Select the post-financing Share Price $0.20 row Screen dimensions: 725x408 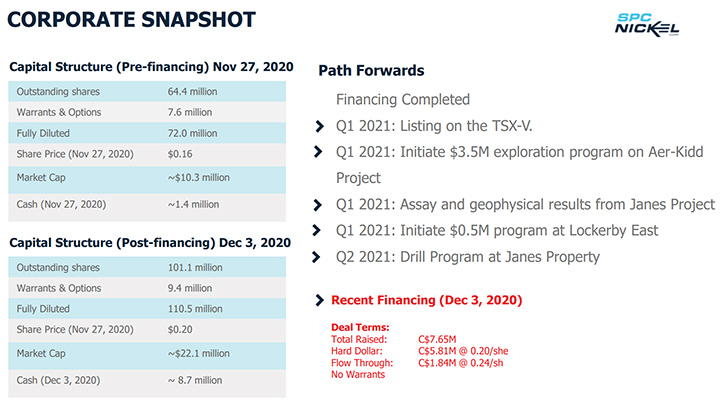(147, 330)
